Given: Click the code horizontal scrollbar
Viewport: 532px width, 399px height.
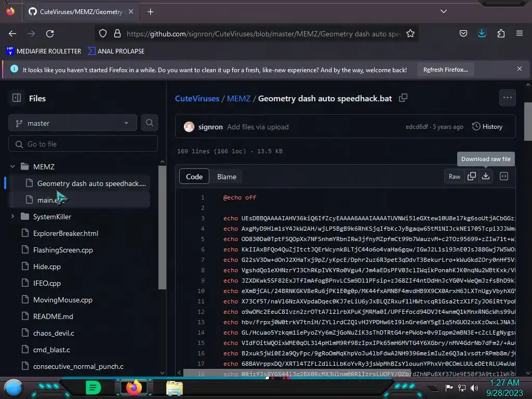Looking at the screenshot, I should click(x=297, y=373).
